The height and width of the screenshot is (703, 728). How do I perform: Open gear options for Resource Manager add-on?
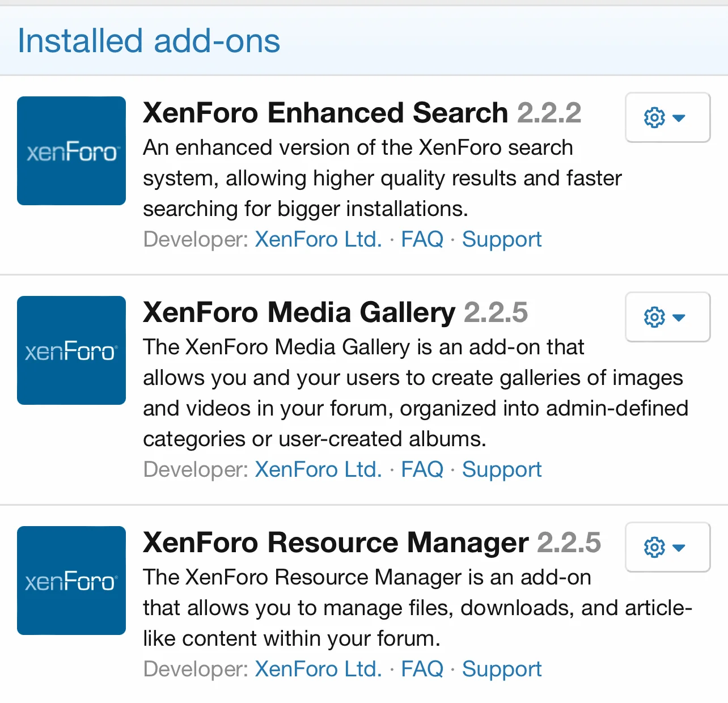pyautogui.click(x=667, y=547)
